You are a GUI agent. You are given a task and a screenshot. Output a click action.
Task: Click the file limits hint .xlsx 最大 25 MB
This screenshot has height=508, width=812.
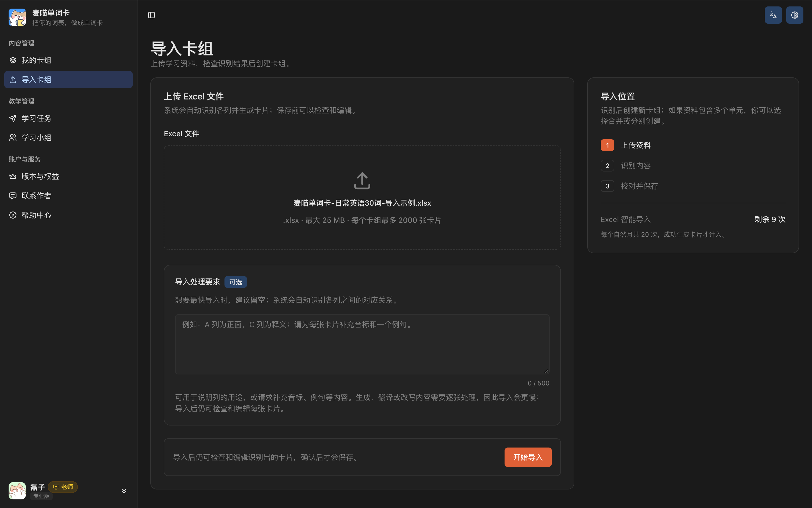click(362, 220)
